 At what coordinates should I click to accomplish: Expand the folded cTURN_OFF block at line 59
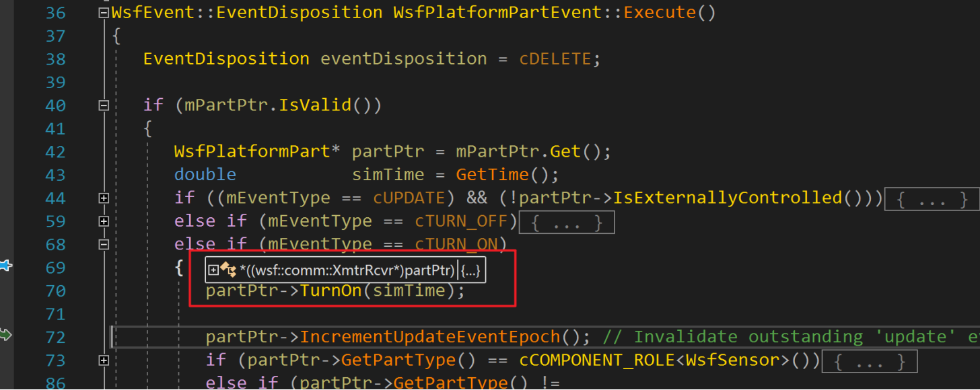103,221
